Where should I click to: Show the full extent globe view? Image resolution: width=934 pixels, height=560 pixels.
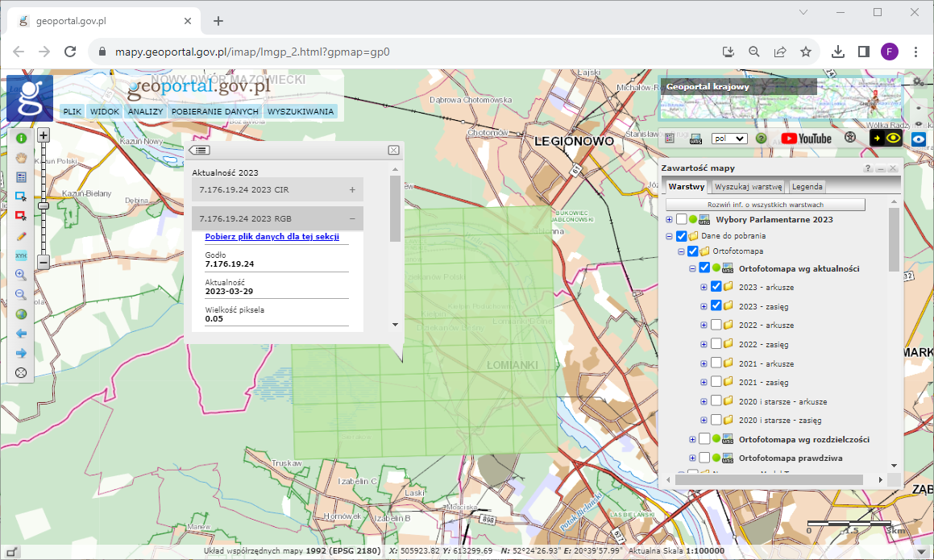tap(21, 313)
